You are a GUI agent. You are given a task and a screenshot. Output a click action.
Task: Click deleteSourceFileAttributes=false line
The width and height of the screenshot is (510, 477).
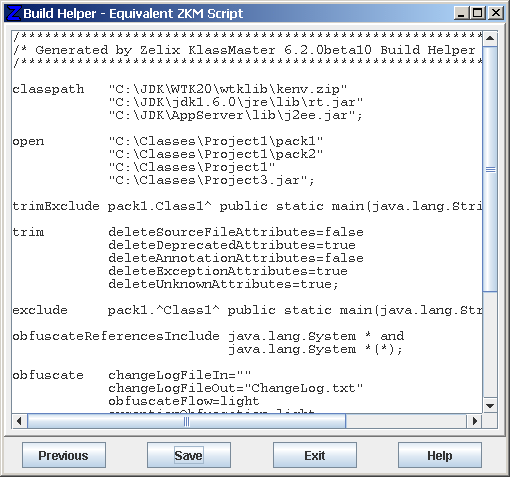(x=236, y=232)
